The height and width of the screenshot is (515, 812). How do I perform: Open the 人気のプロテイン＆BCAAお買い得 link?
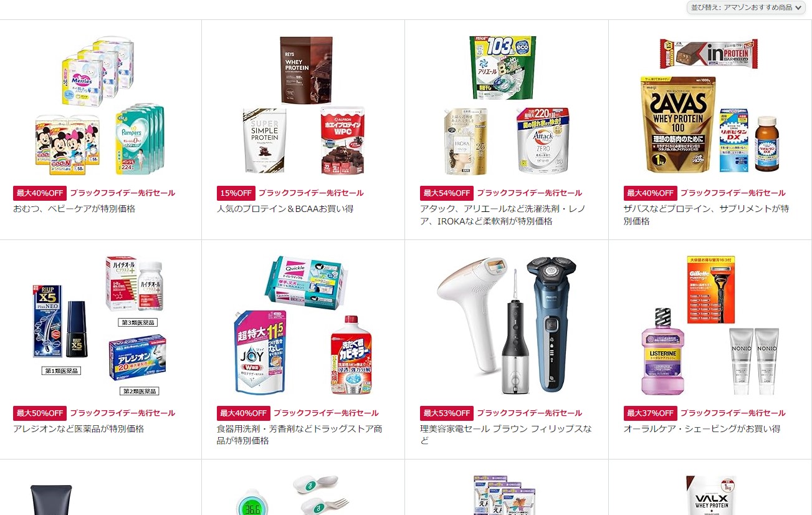click(285, 209)
